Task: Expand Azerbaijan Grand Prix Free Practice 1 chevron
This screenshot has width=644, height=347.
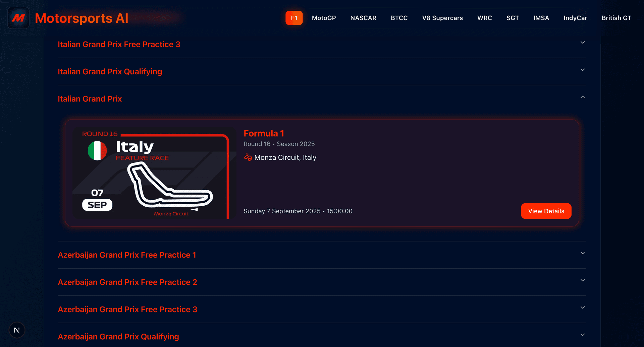Action: pyautogui.click(x=583, y=253)
